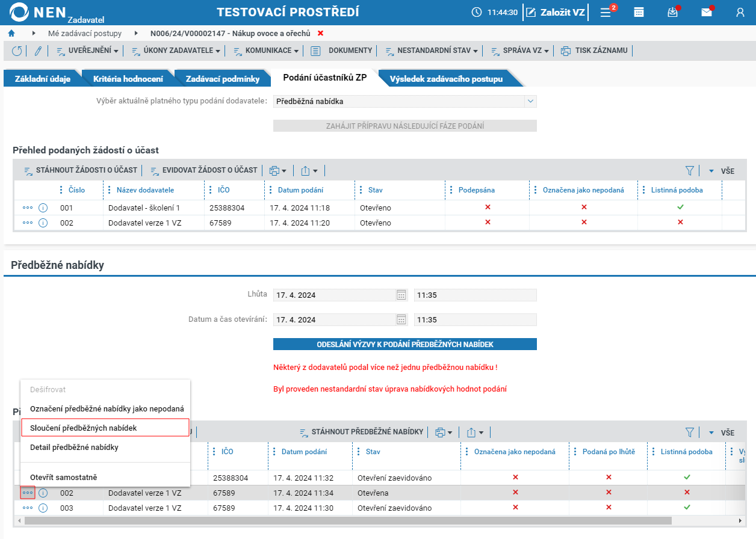
Task: Click the Lhůta date field
Action: (x=334, y=295)
